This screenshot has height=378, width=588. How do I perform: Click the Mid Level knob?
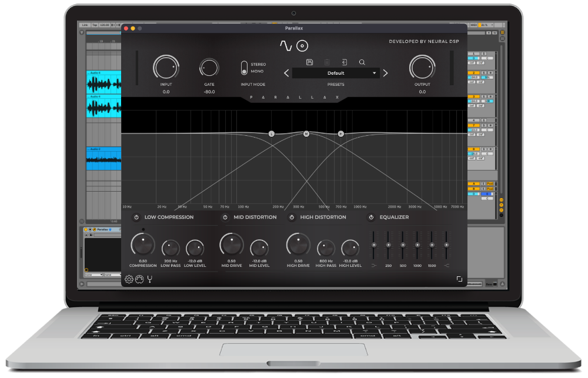[259, 249]
